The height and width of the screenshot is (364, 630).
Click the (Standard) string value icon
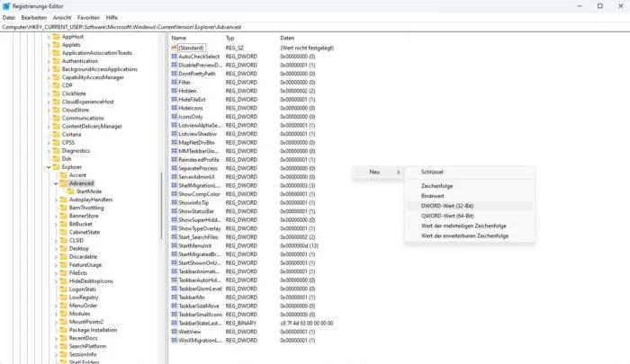pyautogui.click(x=174, y=48)
